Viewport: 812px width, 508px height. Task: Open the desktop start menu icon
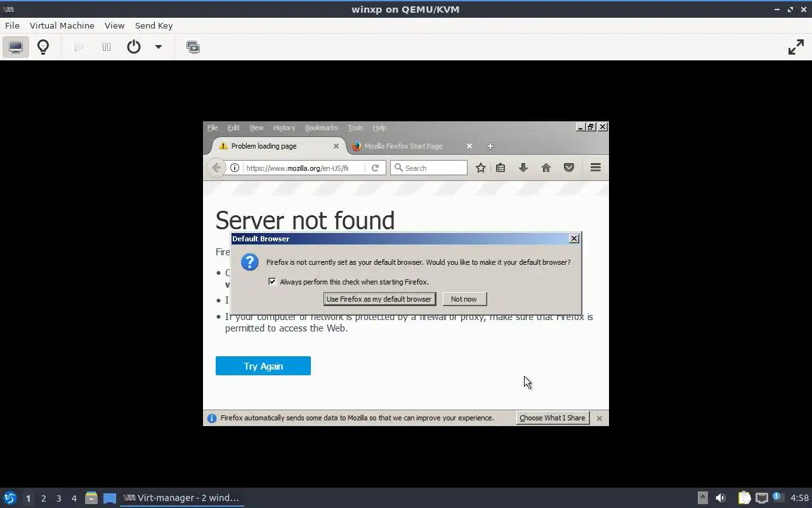click(x=10, y=498)
